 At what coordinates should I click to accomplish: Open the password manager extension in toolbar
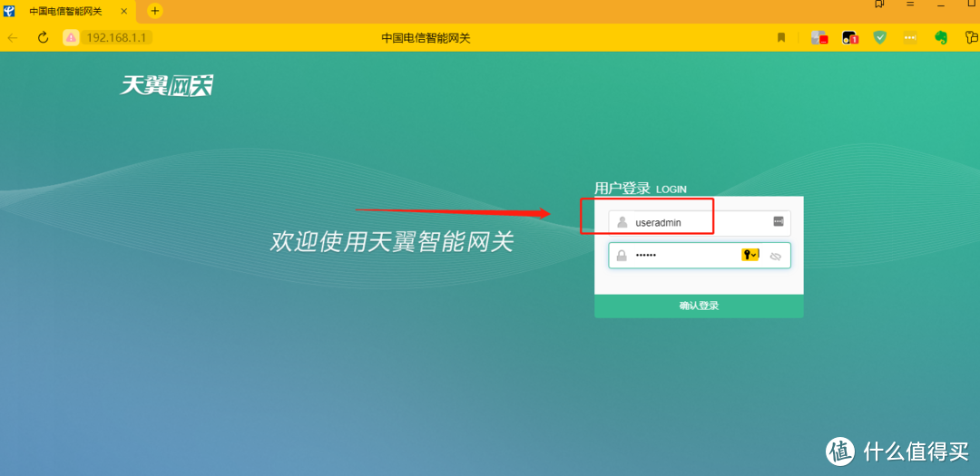point(910,37)
